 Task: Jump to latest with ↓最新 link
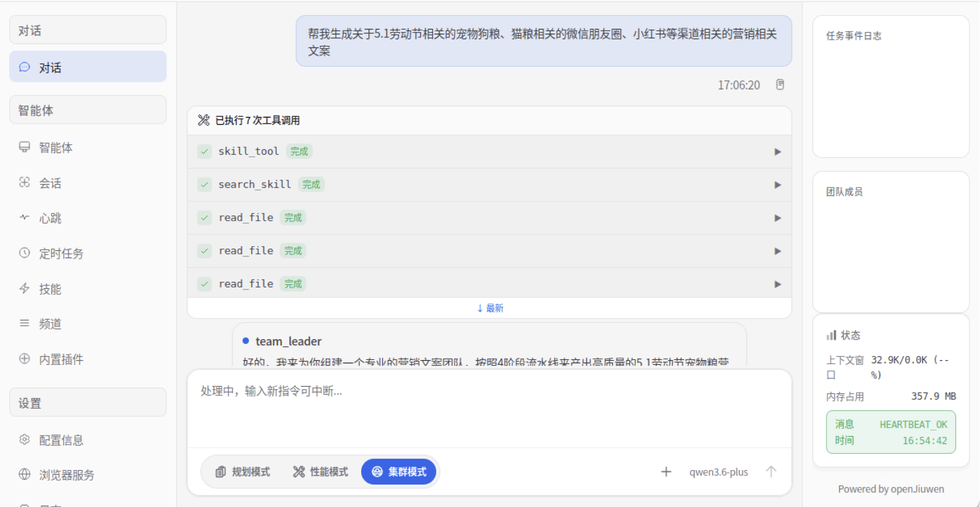[490, 308]
